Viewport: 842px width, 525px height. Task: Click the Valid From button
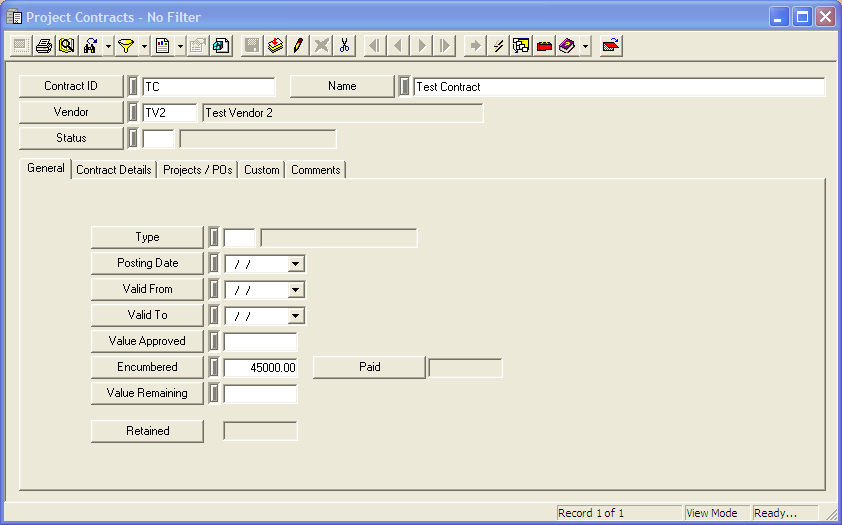147,289
